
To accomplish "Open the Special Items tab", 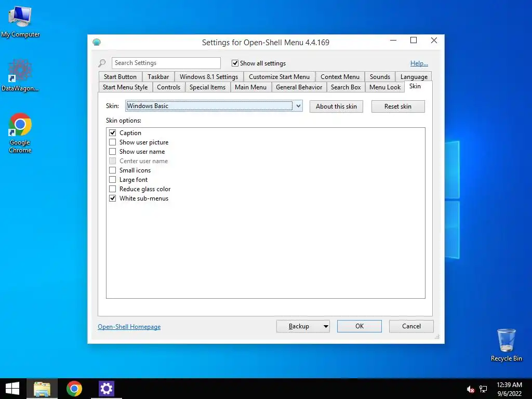I will click(x=207, y=87).
